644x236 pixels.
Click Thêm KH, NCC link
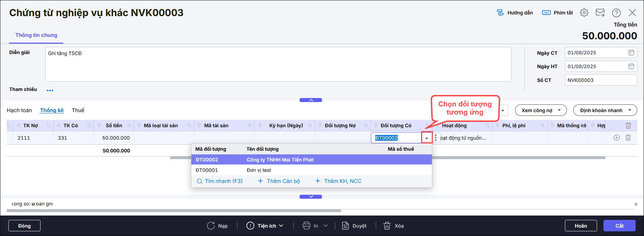coord(338,181)
